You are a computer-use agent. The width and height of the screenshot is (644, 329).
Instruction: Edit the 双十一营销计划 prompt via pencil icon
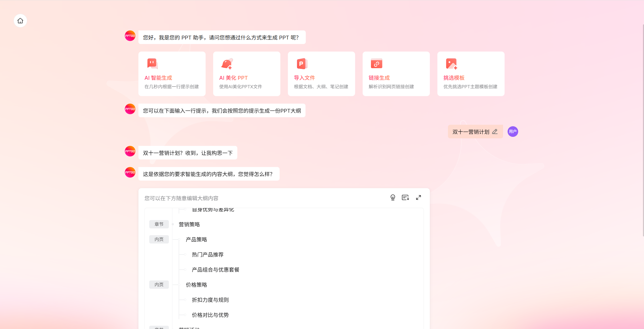[495, 132]
